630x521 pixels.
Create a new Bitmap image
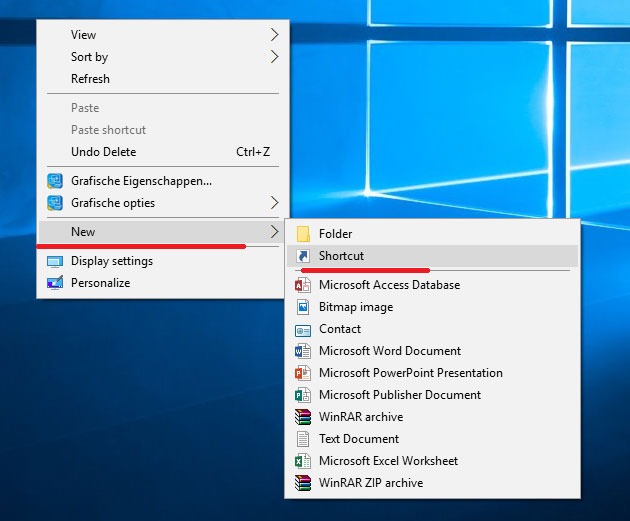point(432,307)
